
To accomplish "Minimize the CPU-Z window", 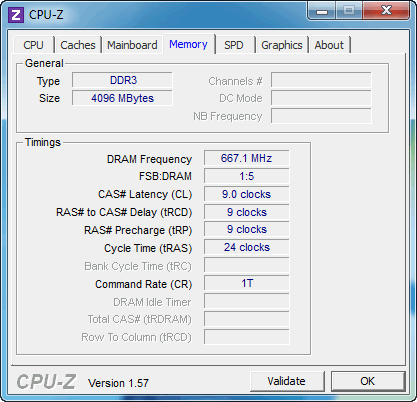I will [322, 11].
